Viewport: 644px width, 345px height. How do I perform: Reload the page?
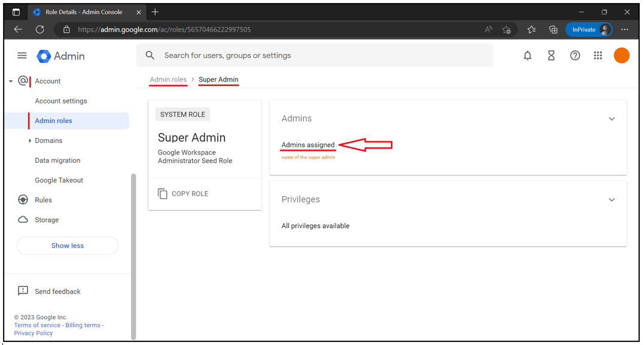pos(40,29)
